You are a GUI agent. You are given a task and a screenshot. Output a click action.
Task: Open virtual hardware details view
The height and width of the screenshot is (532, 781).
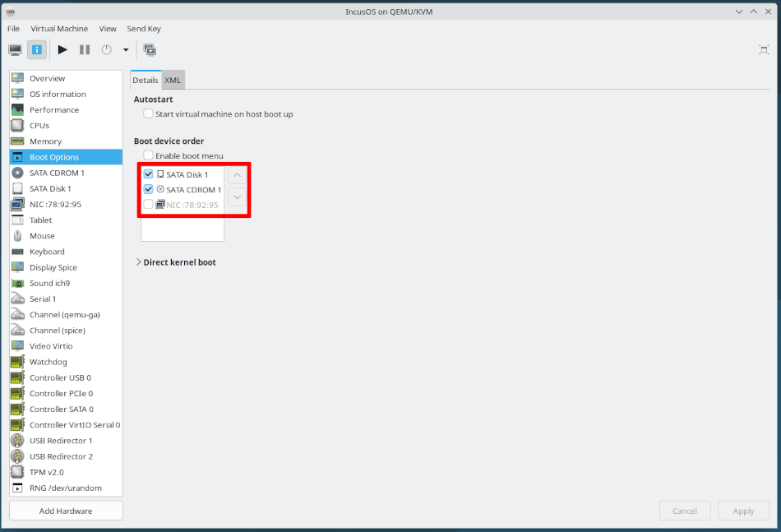tap(37, 49)
